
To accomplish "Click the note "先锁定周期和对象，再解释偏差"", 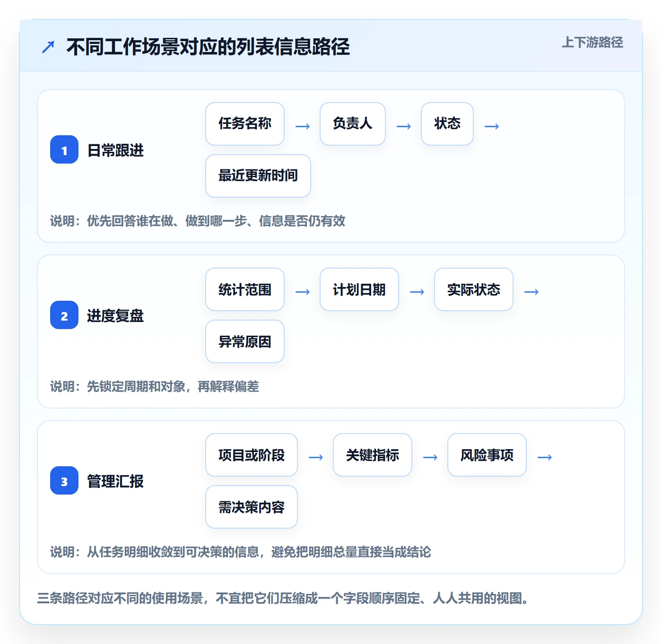I will [173, 386].
